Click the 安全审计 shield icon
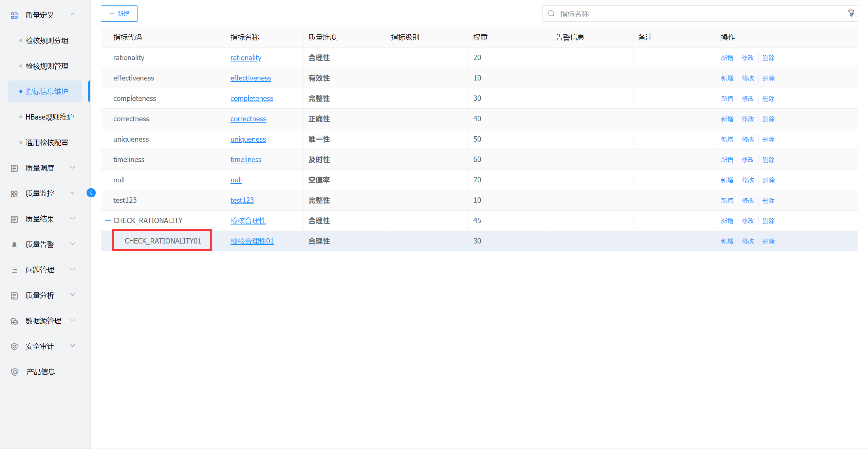This screenshot has height=449, width=868. [x=14, y=346]
